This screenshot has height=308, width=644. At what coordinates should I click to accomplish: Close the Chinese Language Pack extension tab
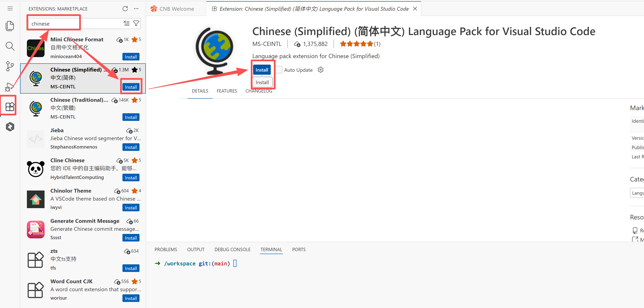pyautogui.click(x=415, y=9)
